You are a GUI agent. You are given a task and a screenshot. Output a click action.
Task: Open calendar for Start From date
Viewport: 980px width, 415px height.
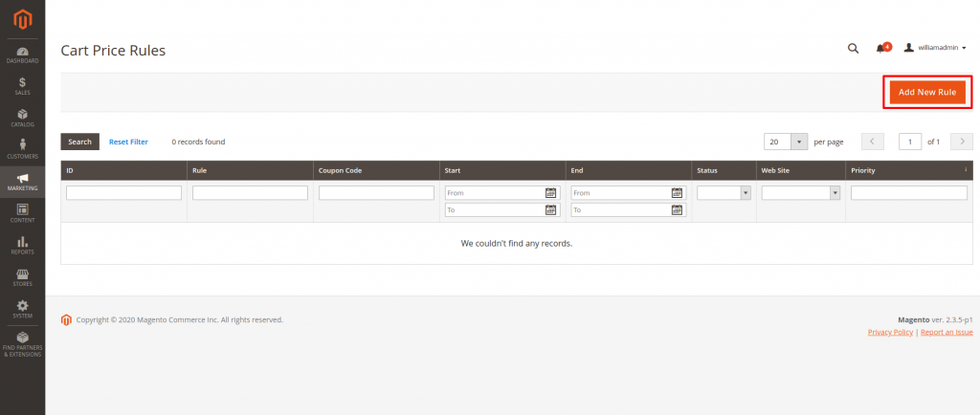[550, 192]
